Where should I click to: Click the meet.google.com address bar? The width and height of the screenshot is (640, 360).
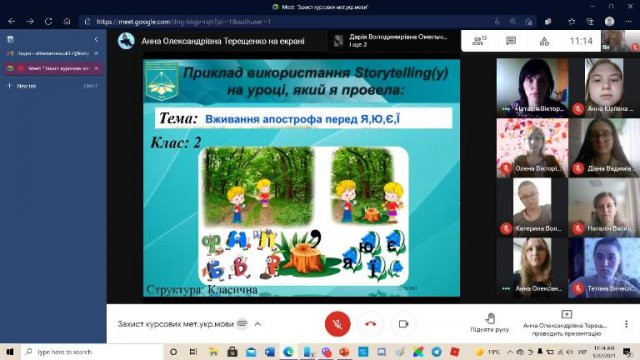(x=286, y=22)
